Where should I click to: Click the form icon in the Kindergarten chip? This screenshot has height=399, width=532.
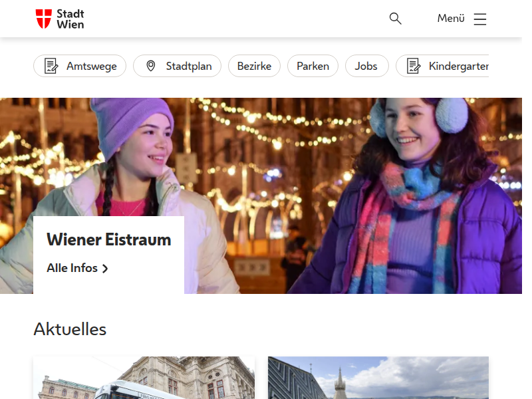414,66
